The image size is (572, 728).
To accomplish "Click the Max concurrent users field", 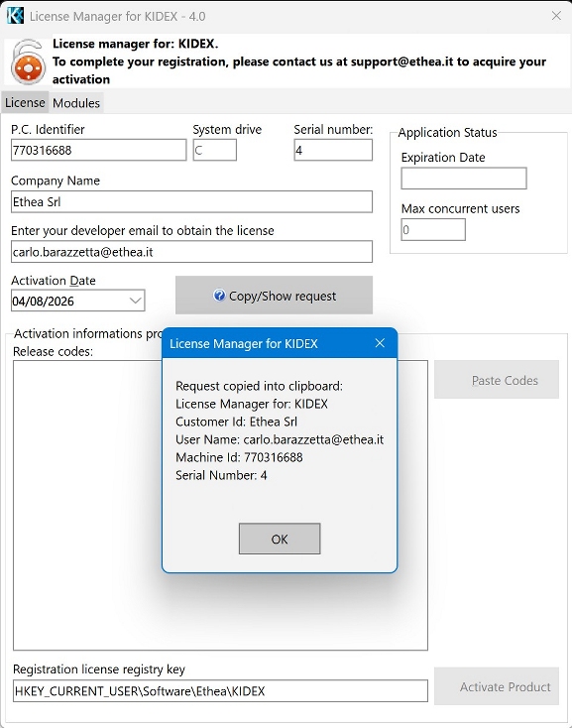I will tap(433, 229).
